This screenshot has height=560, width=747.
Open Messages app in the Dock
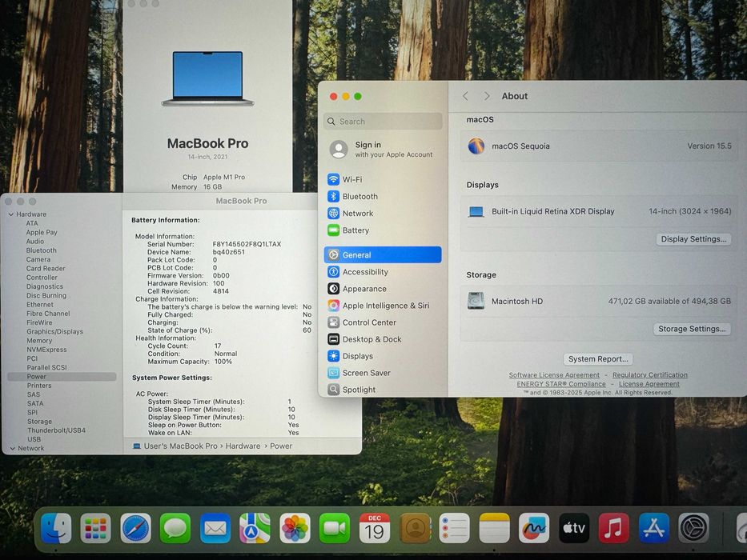click(x=175, y=528)
